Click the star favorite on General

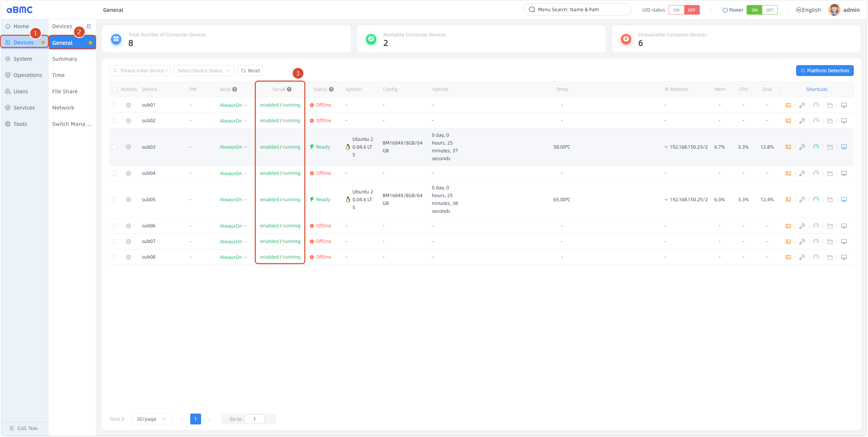(x=91, y=43)
